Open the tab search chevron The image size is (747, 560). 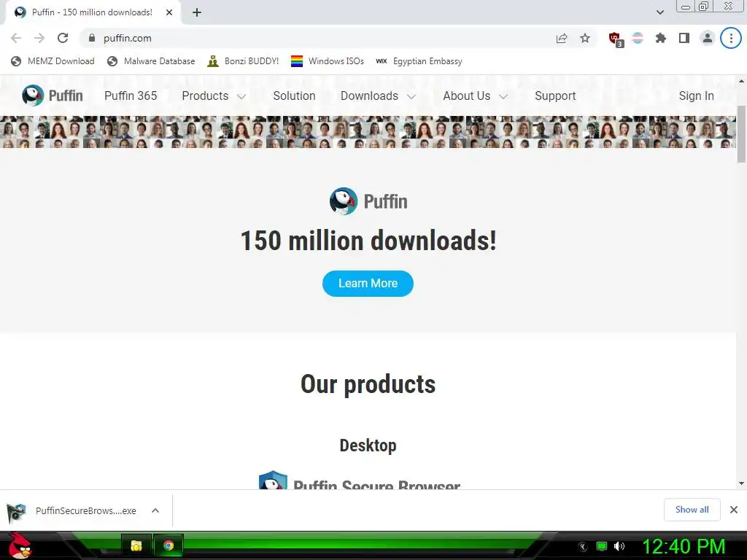pyautogui.click(x=659, y=12)
